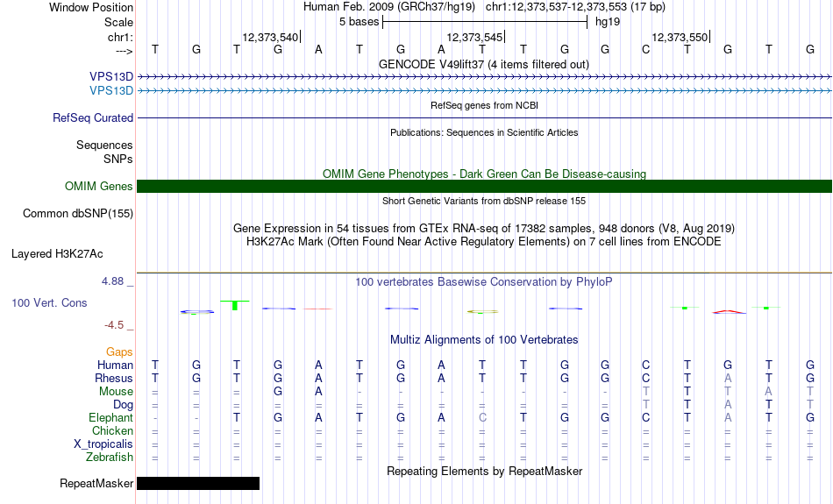Click the sequence direction arrow label
Viewport: 833px width, 504px height.
pyautogui.click(x=125, y=51)
